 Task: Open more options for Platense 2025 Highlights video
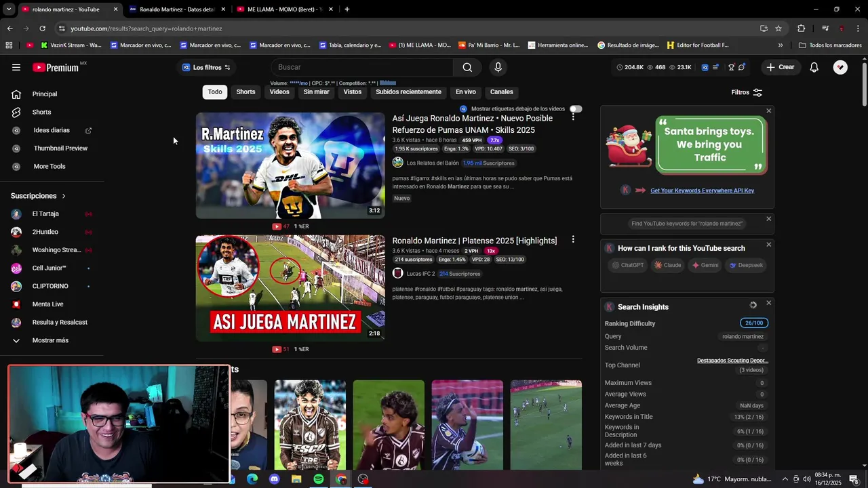573,239
